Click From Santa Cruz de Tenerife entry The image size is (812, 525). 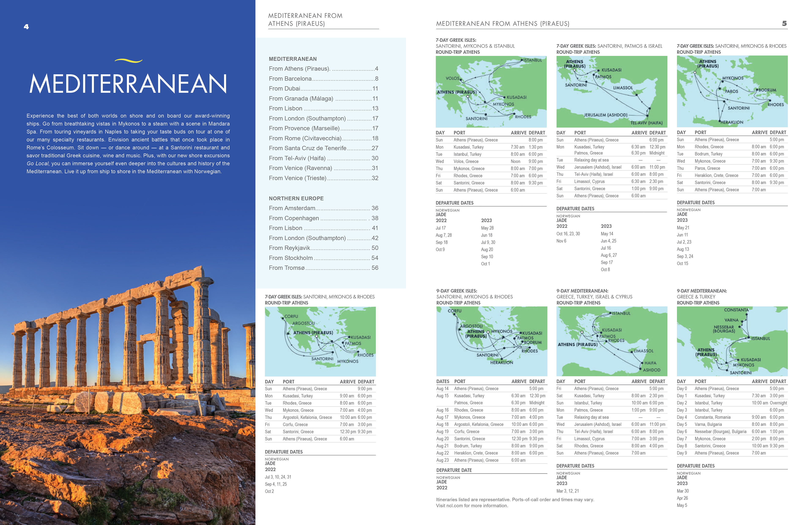coord(323,148)
